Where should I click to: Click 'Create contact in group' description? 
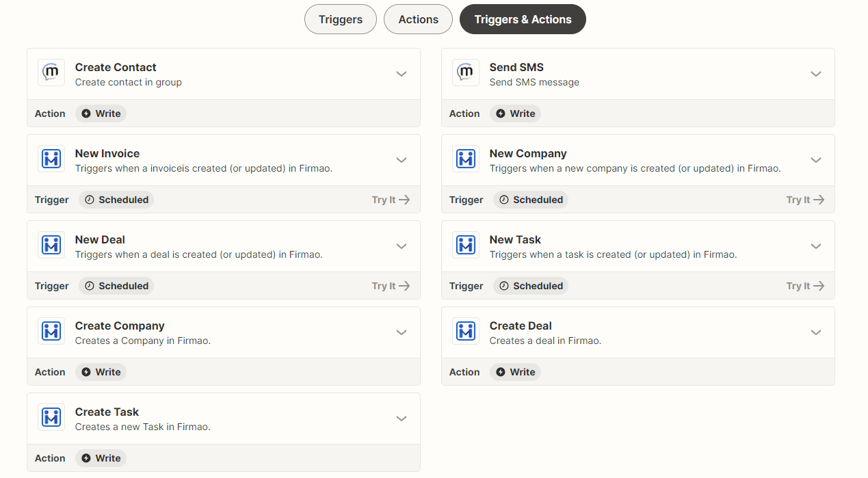tap(129, 82)
